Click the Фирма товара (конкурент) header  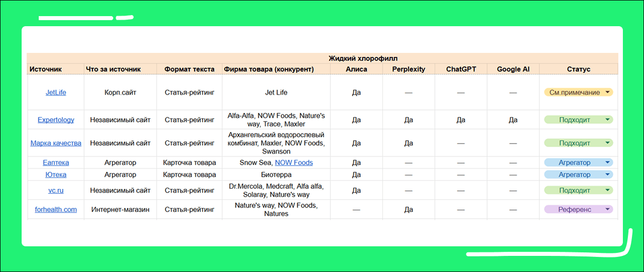click(x=276, y=70)
